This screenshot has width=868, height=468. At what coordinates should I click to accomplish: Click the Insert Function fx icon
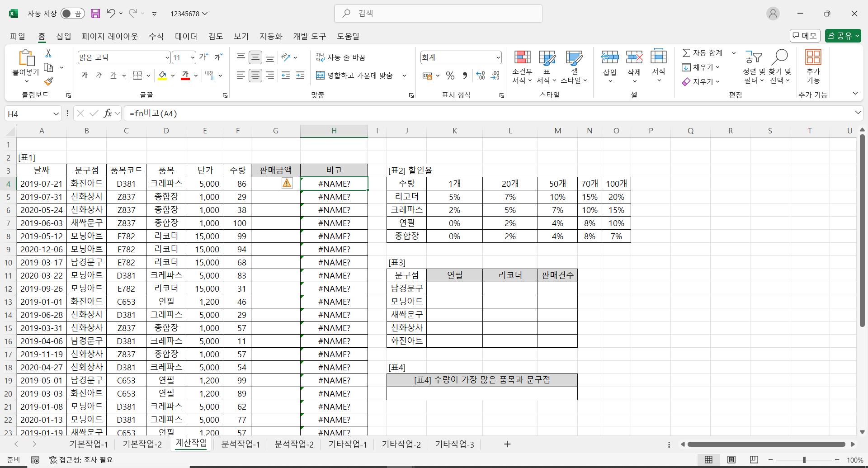tap(108, 113)
